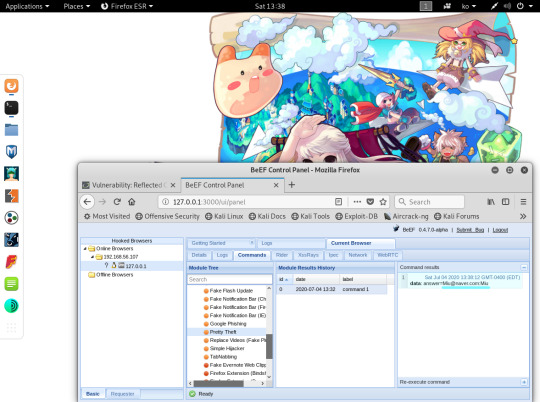
Task: Open the Places menu
Action: point(76,6)
